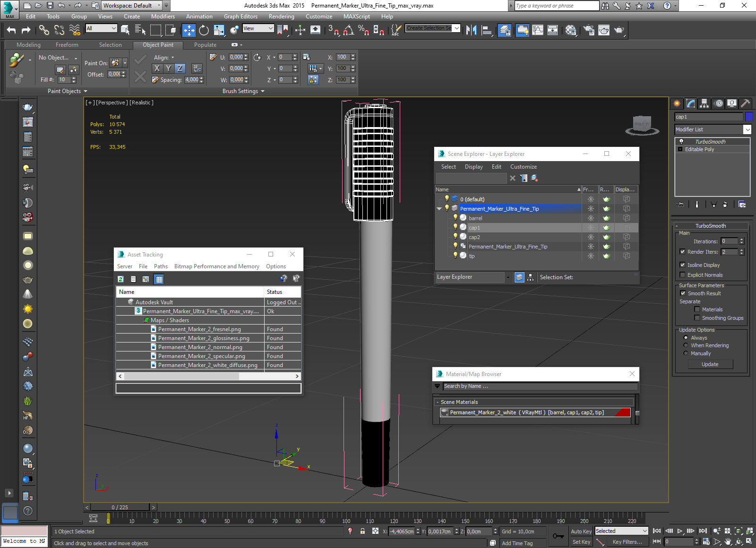Viewport: 756px width, 548px height.
Task: Select the Always update option
Action: [686, 338]
